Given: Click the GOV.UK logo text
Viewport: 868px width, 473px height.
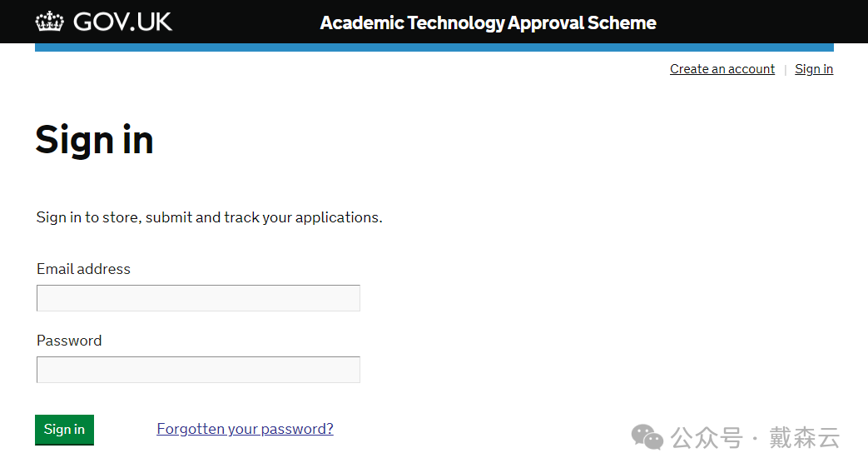Looking at the screenshot, I should [122, 22].
